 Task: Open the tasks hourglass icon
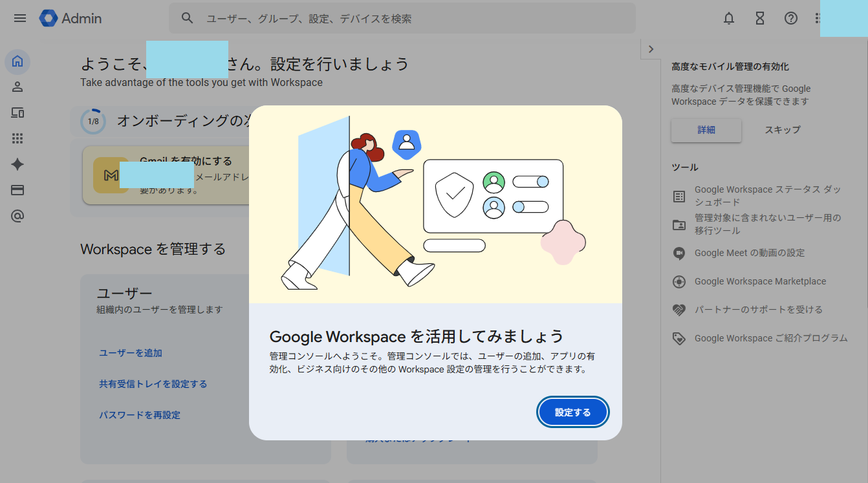760,18
